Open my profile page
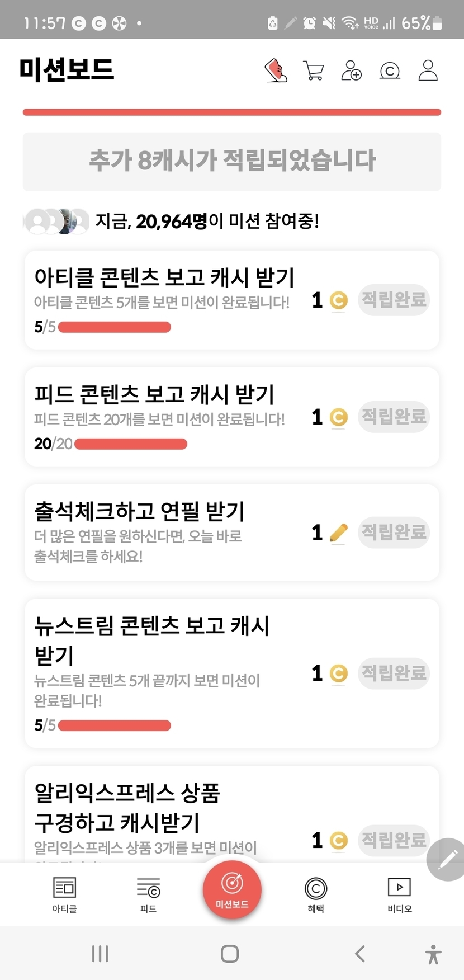This screenshot has width=464, height=980. coord(428,71)
